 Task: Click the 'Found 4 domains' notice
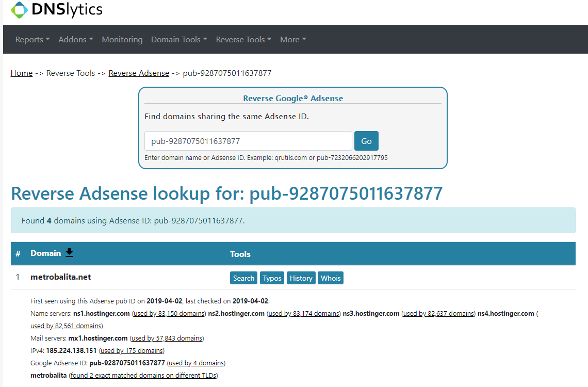[293, 220]
